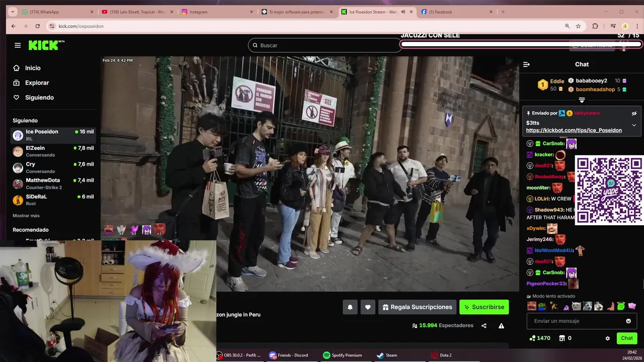This screenshot has width=644, height=362.
Task: Open the emoji picker in chat
Action: (x=628, y=321)
